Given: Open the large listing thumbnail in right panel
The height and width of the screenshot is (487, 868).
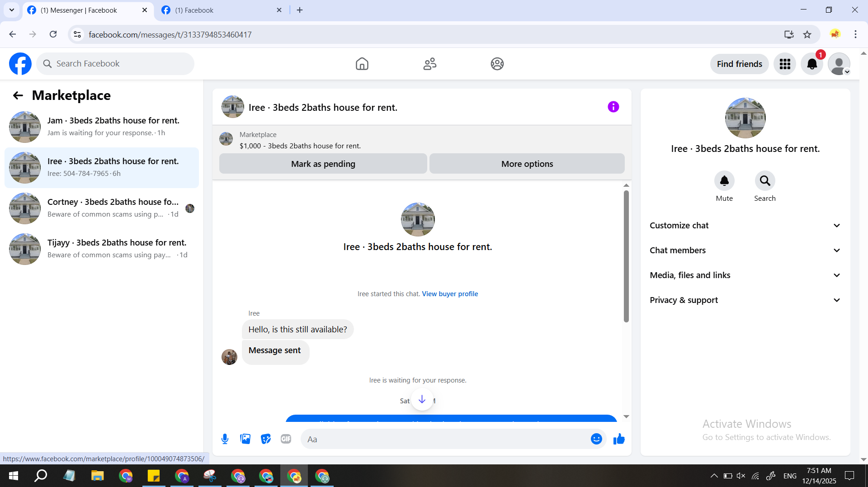Looking at the screenshot, I should (745, 118).
